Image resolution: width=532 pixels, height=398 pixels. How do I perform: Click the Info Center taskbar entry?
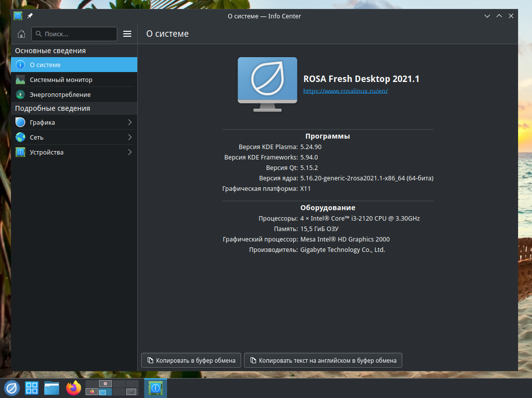(156, 388)
